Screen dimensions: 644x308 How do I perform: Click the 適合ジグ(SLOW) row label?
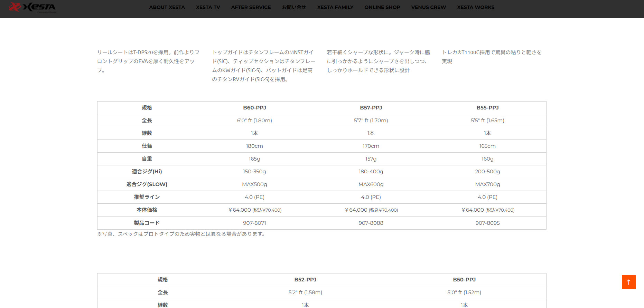[x=147, y=184]
